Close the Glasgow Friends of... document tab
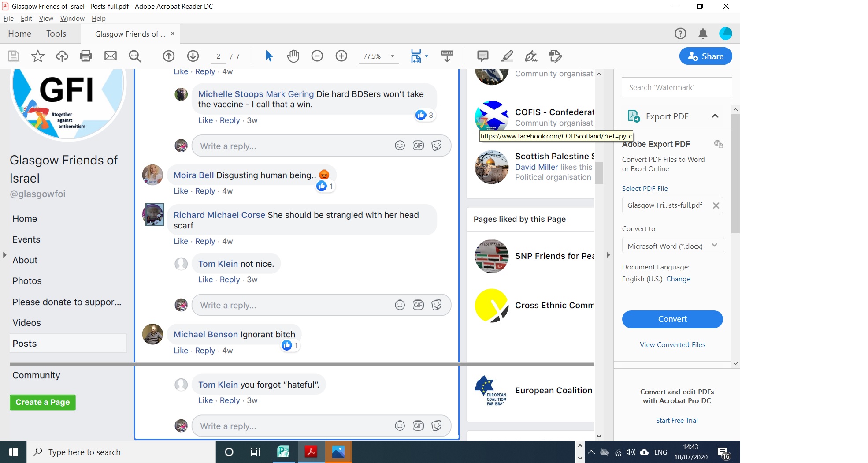Screen dimensions: 868x463 click(x=173, y=34)
